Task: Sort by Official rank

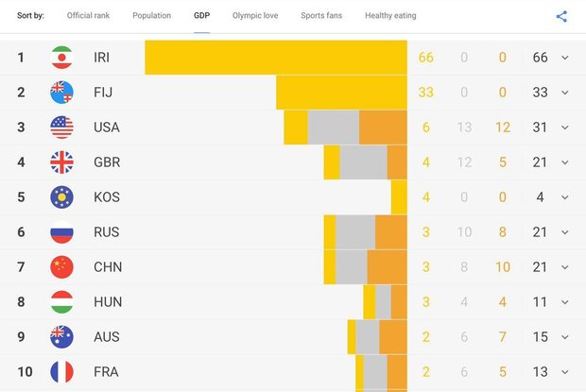Action: [88, 16]
